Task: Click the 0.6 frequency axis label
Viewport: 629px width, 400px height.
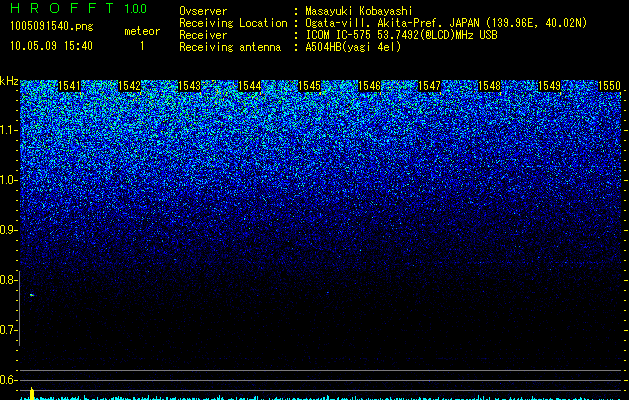Action: point(8,380)
